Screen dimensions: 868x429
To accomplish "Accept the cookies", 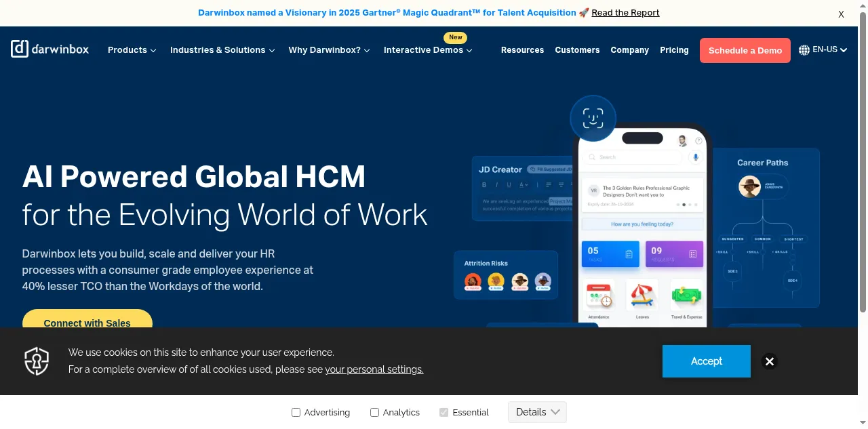I will [x=707, y=361].
